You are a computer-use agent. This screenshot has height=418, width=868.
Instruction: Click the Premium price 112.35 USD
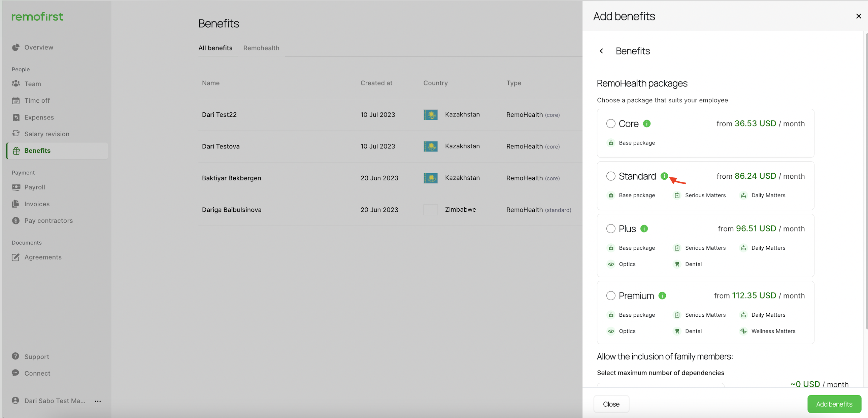(754, 295)
